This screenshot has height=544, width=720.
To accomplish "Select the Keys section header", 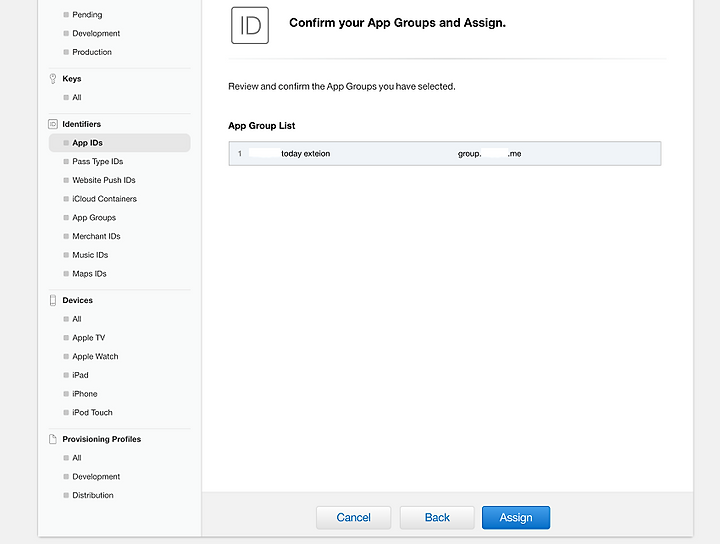I will coord(72,79).
